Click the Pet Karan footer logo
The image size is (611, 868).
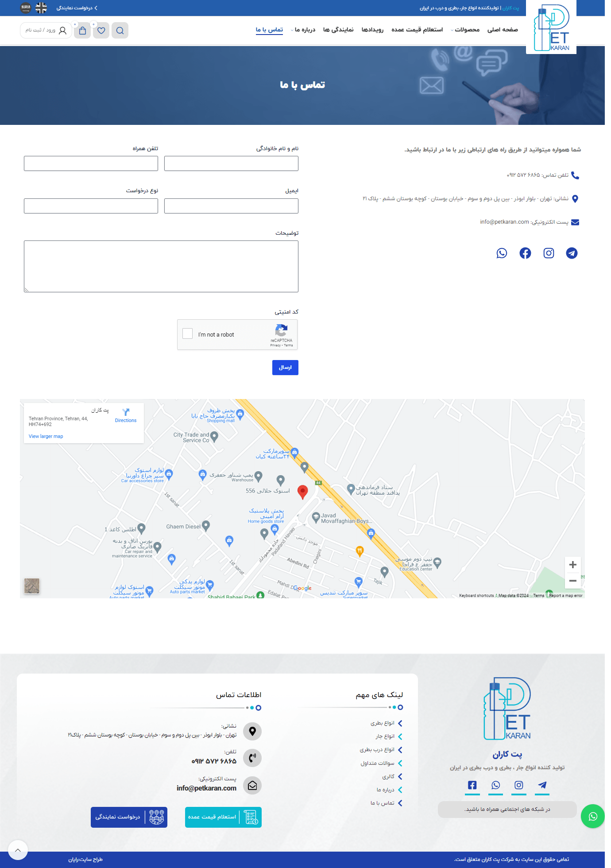tap(507, 709)
